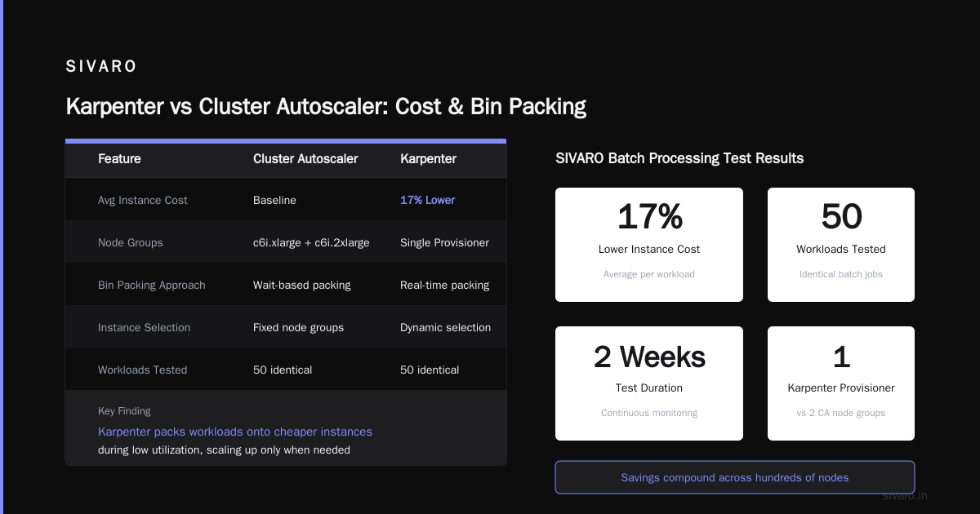Select the Instance Selection row label
The image size is (980, 514).
[x=144, y=327]
